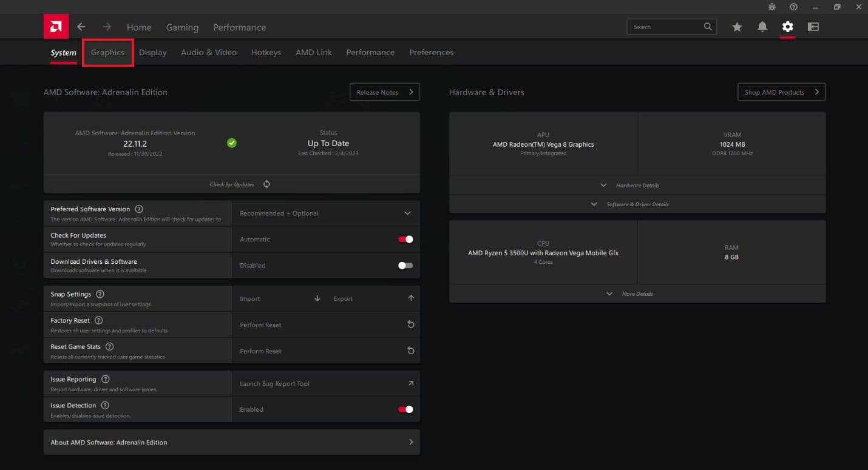
Task: Go forward with the right arrow
Action: click(107, 27)
